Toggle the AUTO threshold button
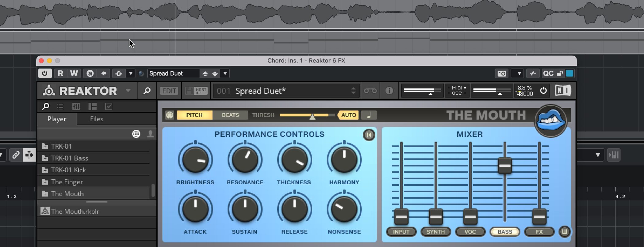The image size is (644, 247). (348, 115)
